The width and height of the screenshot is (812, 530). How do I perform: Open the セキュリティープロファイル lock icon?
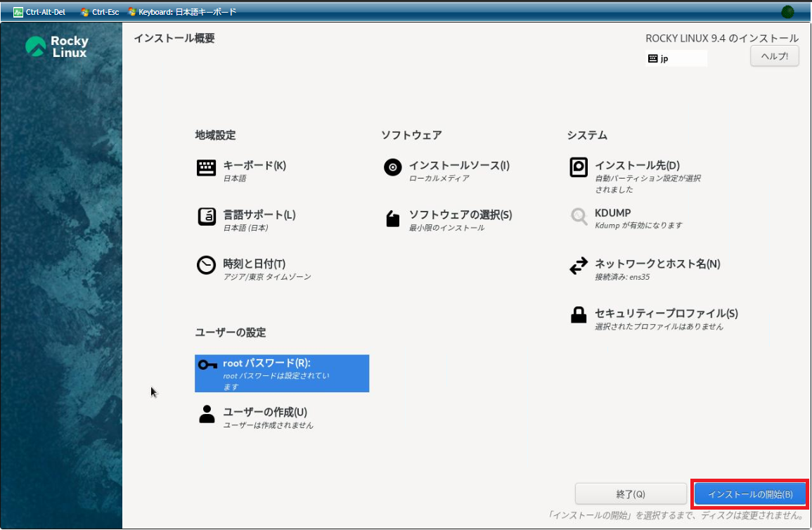(578, 316)
